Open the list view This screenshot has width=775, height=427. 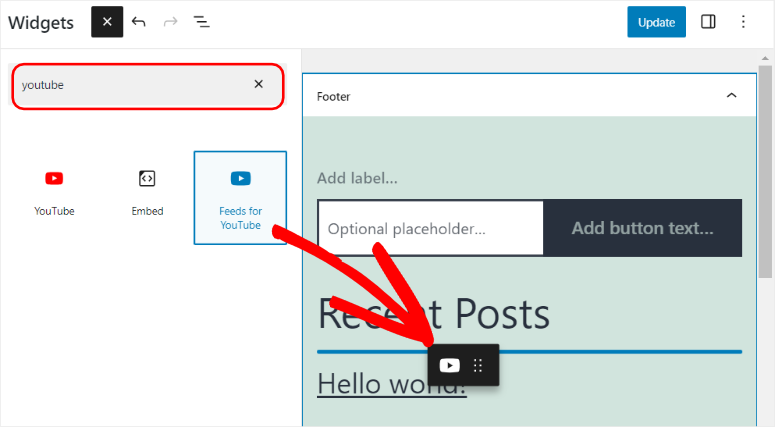click(x=201, y=22)
